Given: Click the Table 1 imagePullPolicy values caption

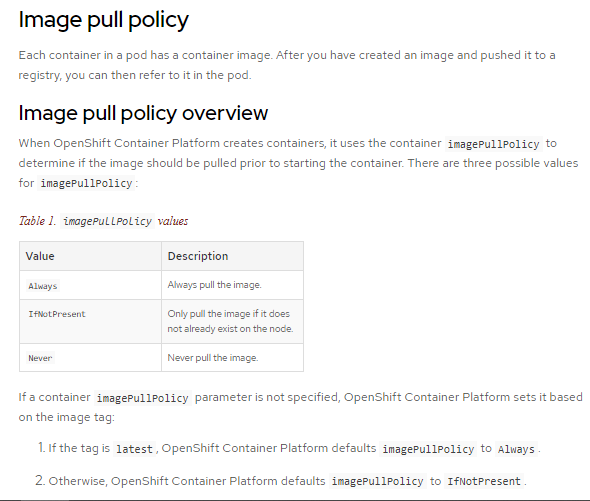Looking at the screenshot, I should (103, 221).
